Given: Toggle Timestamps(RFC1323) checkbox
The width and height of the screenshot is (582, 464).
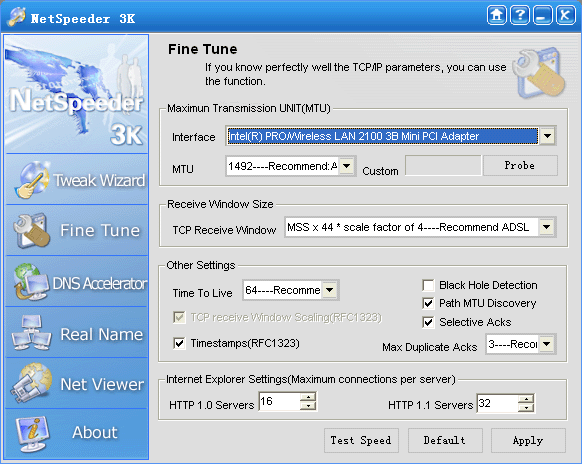Looking at the screenshot, I should (179, 343).
